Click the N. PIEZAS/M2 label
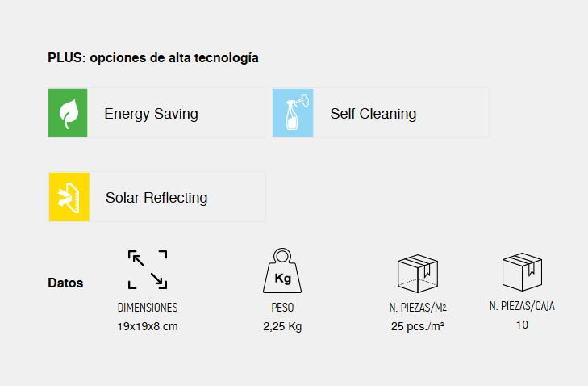Screen dimensions: 588x386 pos(417,308)
